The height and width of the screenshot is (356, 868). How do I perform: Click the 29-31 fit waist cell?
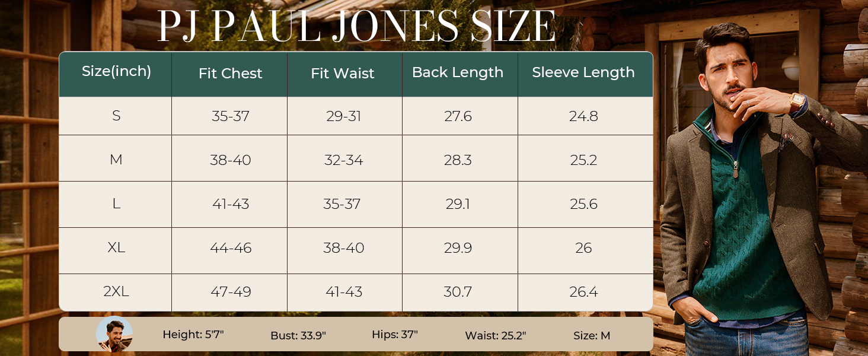click(x=344, y=116)
